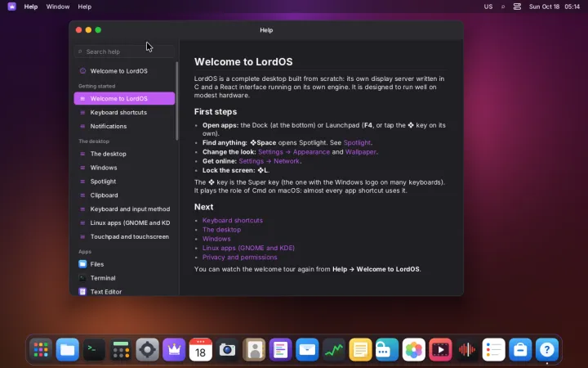
Task: Open Keyboard and input method topic
Action: pos(124,209)
